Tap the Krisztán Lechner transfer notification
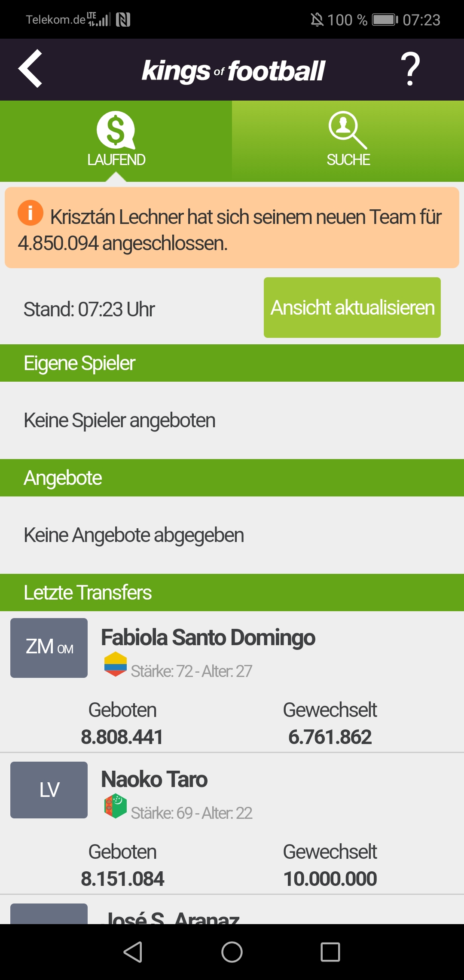Screen dimensions: 464x980 pyautogui.click(x=232, y=228)
